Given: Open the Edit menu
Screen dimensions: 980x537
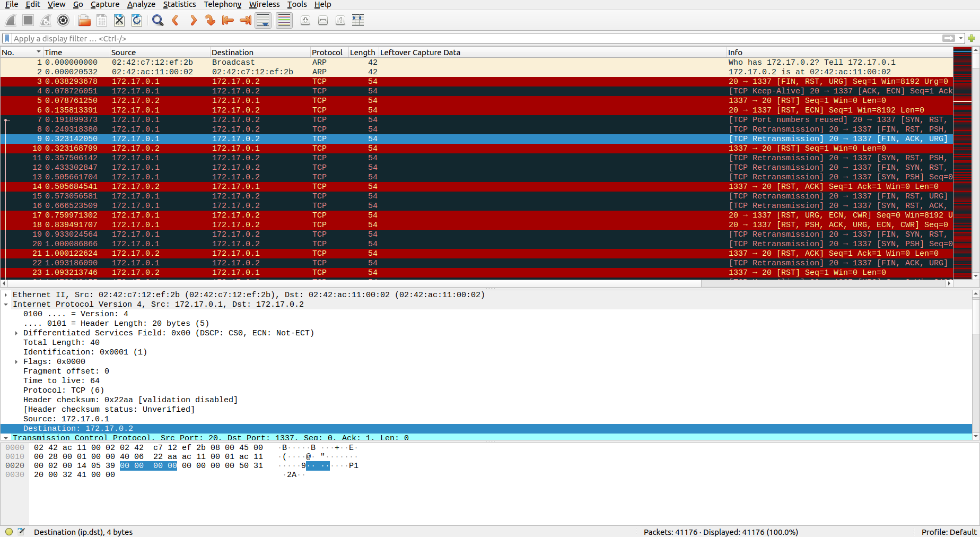Looking at the screenshot, I should pos(33,4).
